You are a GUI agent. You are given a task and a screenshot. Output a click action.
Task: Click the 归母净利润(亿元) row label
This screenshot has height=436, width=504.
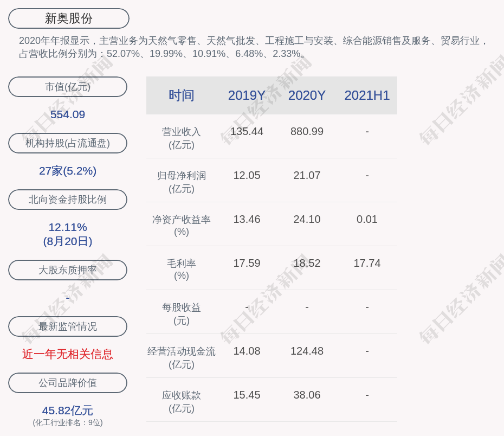[x=182, y=182]
